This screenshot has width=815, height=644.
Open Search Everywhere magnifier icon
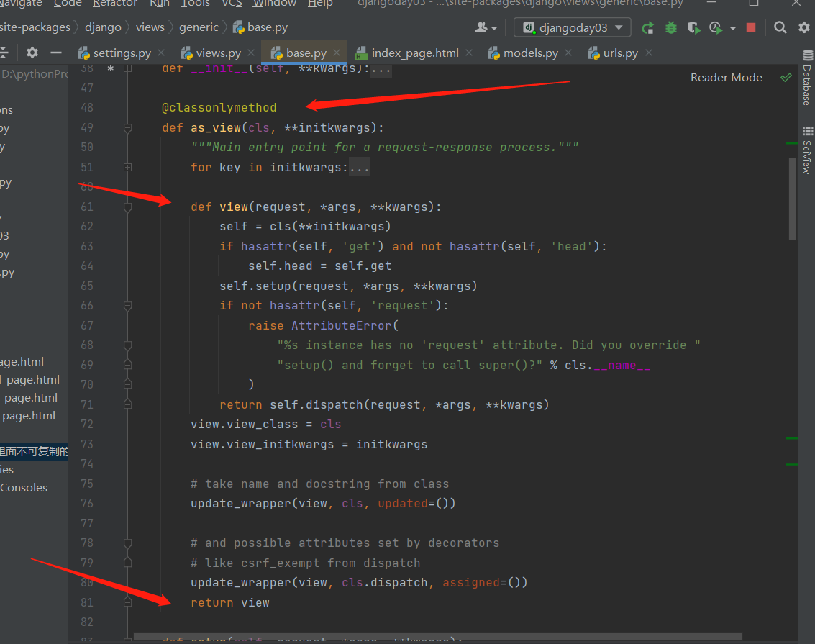780,27
